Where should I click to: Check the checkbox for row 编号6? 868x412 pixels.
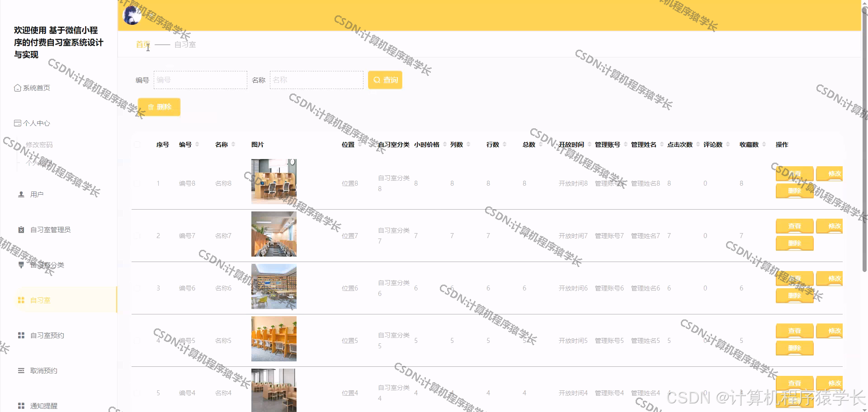137,288
